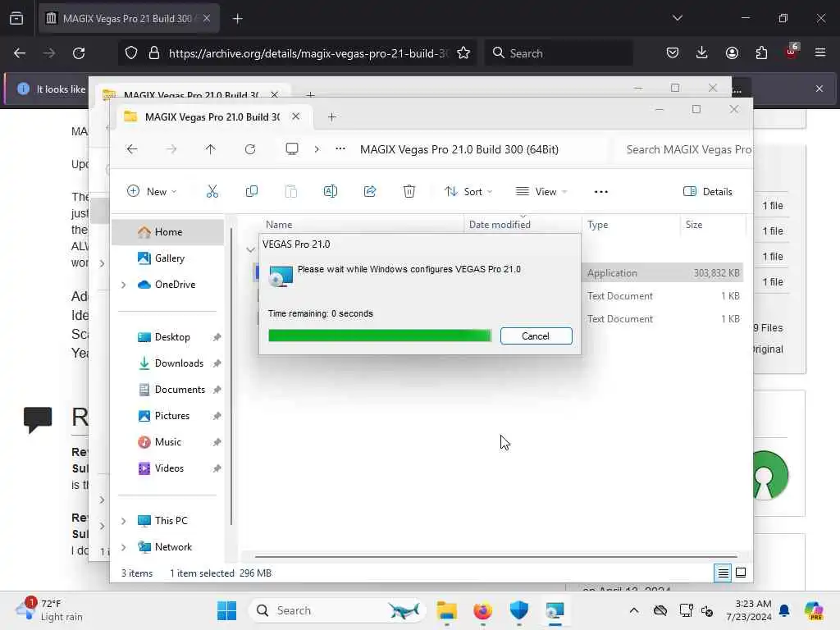List all Firefox tabs dropdown arrow

coord(677,18)
